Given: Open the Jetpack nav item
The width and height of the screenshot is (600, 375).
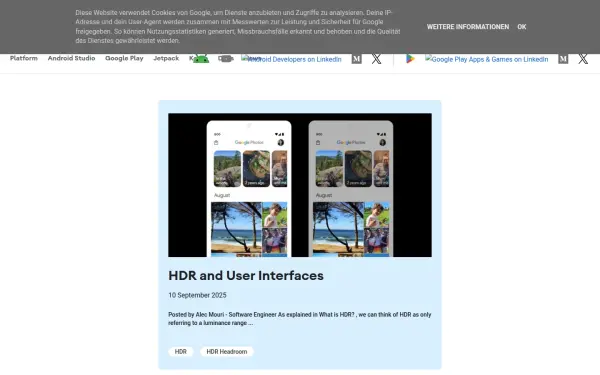Looking at the screenshot, I should click(x=166, y=58).
